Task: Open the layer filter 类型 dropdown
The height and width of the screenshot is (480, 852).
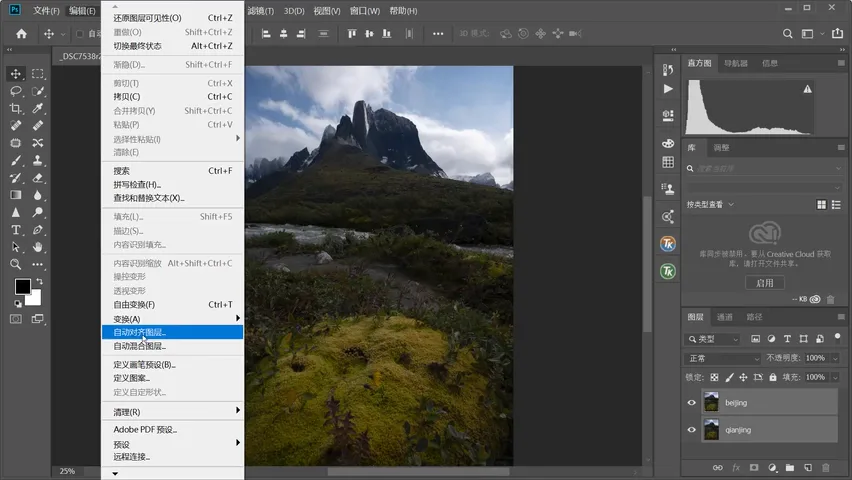Action: click(713, 339)
